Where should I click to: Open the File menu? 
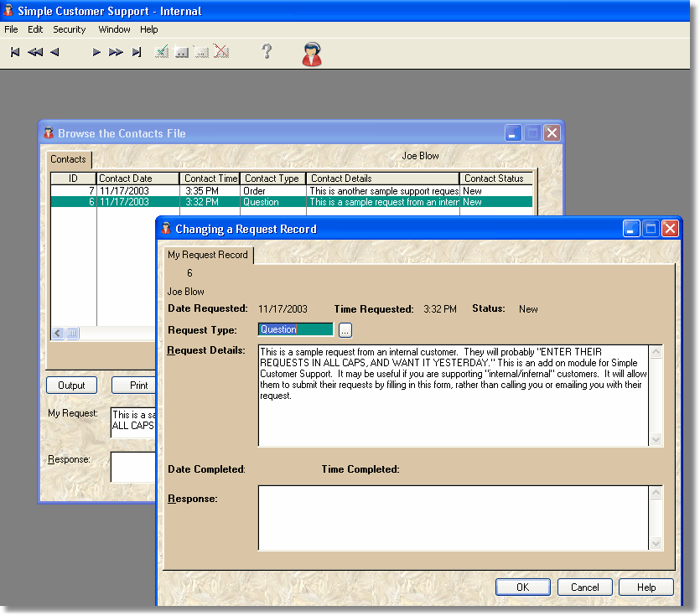tap(11, 29)
